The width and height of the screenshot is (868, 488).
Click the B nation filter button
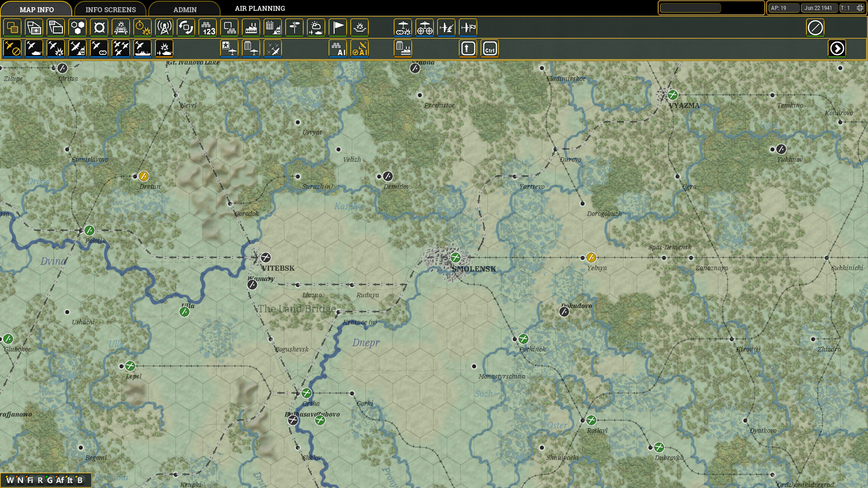tap(80, 480)
